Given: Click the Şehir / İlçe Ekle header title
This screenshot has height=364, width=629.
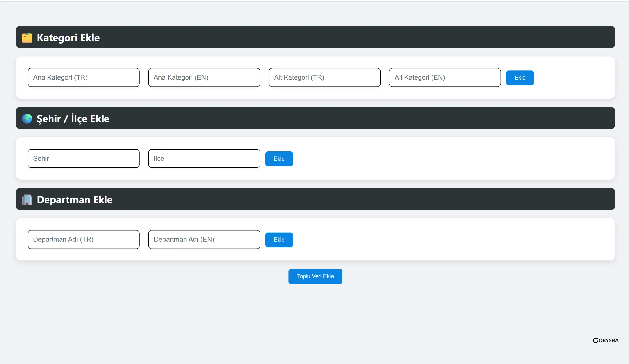Looking at the screenshot, I should coord(73,119).
